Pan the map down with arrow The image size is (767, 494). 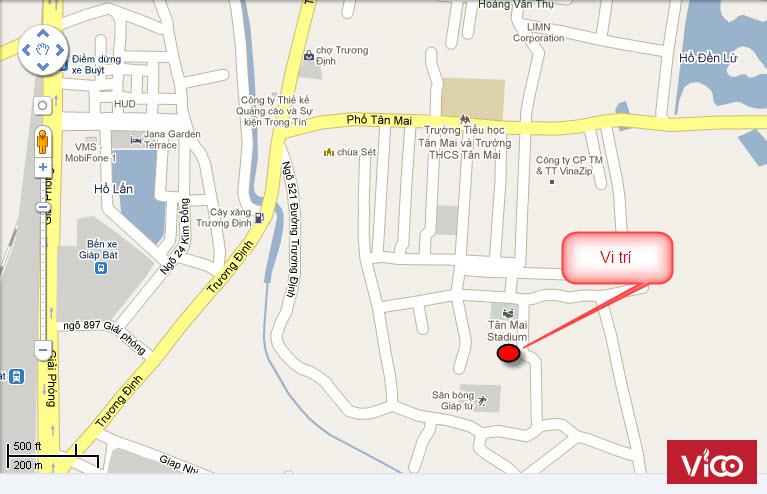43,66
